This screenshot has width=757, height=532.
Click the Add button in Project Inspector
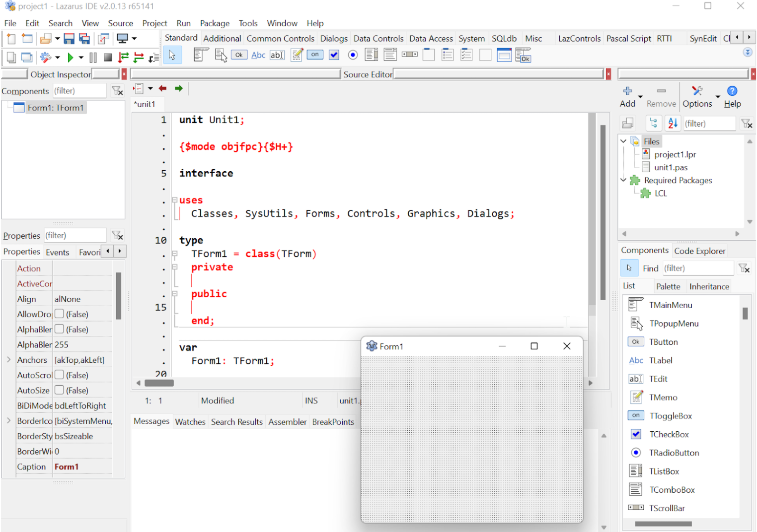628,95
